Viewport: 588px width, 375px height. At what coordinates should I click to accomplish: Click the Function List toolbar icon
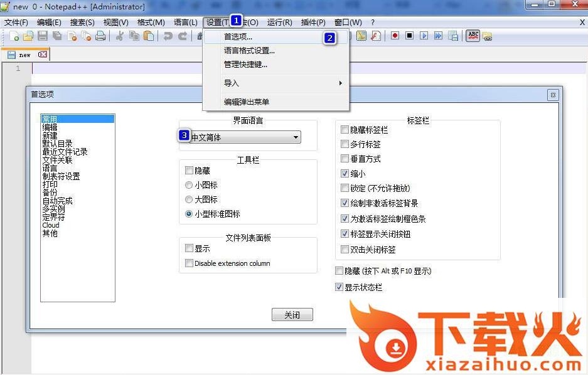375,36
